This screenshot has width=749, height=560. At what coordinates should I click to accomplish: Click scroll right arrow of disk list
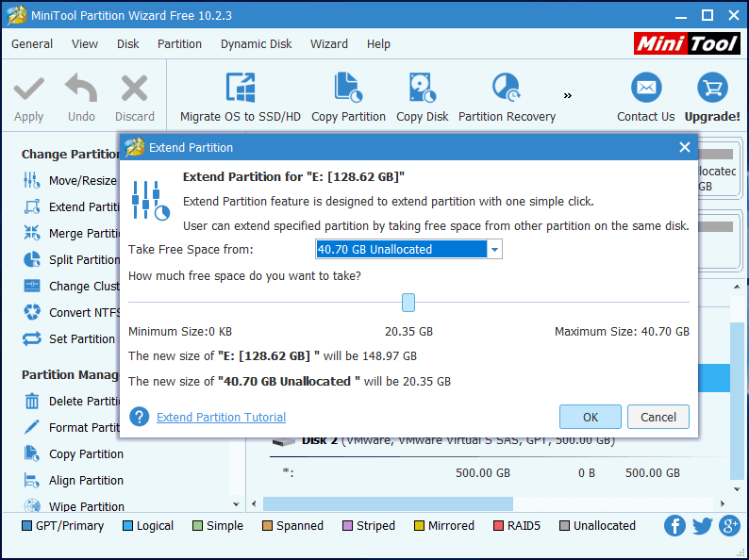click(x=723, y=503)
